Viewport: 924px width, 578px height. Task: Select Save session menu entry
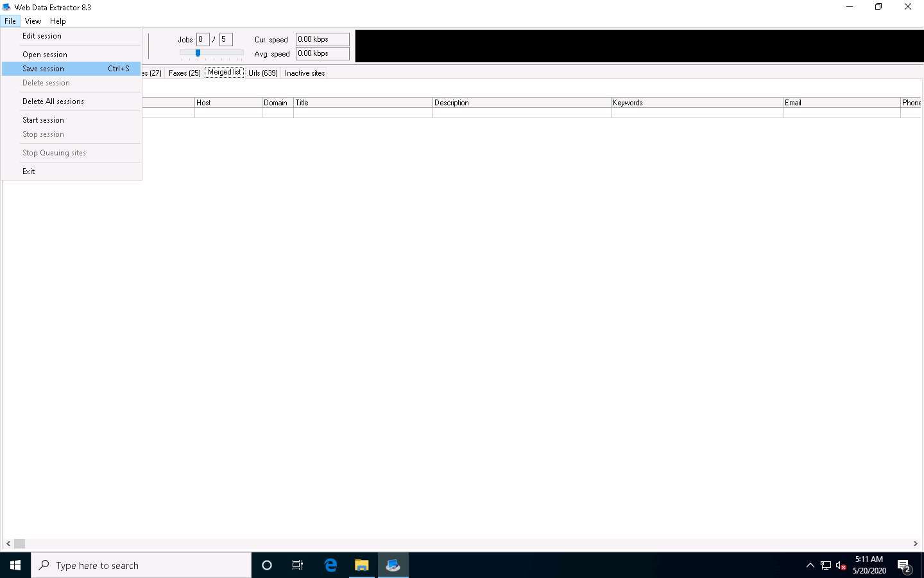(x=71, y=69)
